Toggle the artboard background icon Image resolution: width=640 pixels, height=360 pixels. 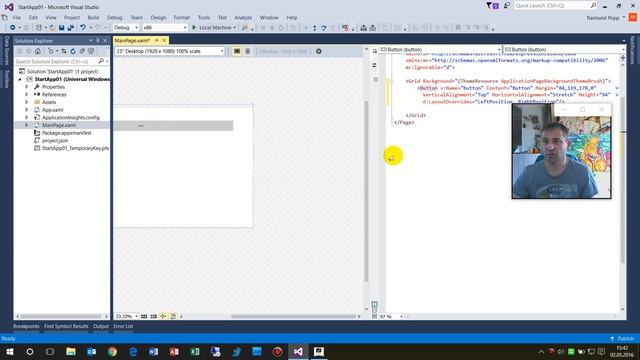pyautogui.click(x=173, y=316)
